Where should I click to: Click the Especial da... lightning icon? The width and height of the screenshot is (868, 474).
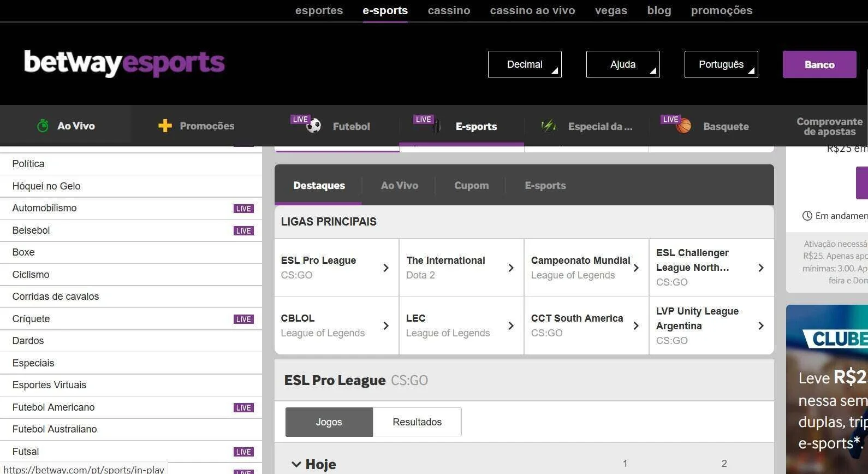click(x=548, y=126)
